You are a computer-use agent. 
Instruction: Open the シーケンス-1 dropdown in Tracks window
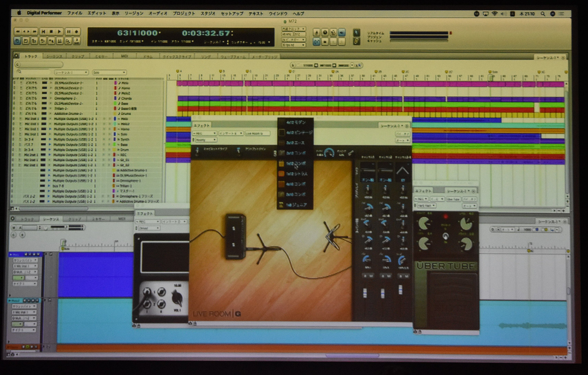pyautogui.click(x=71, y=72)
